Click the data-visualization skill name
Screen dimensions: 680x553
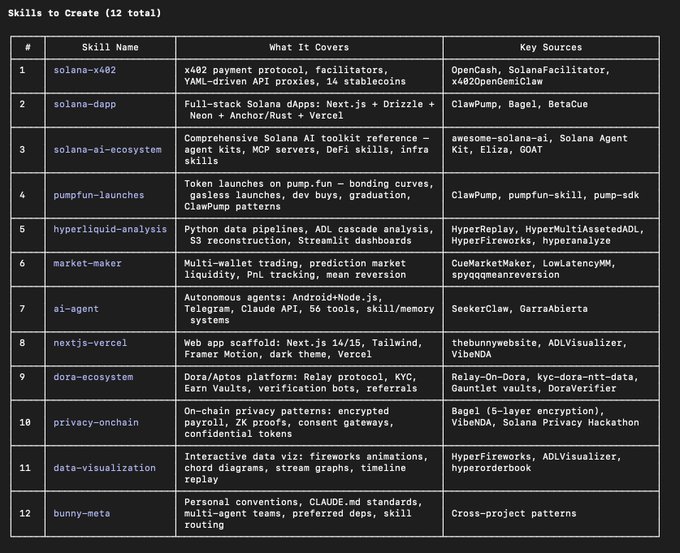tap(105, 467)
